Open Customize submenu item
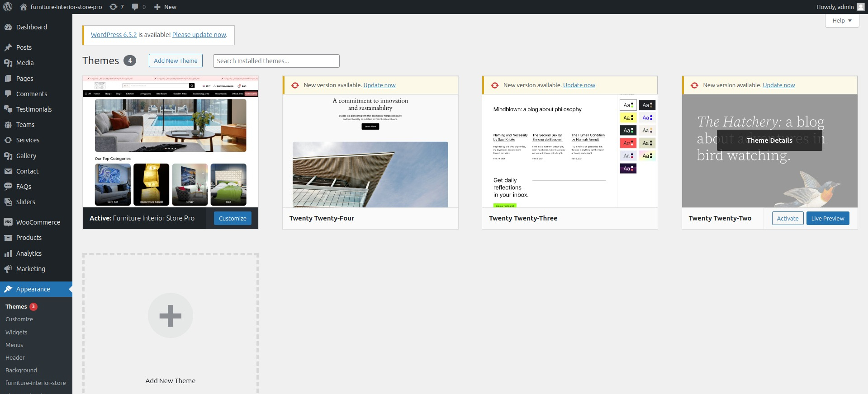Viewport: 868px width, 394px height. pyautogui.click(x=19, y=319)
